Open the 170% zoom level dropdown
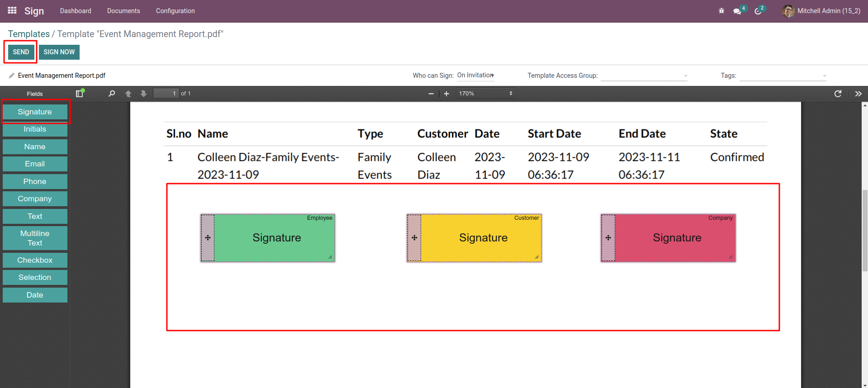Viewport: 868px width, 388px height. (x=485, y=94)
